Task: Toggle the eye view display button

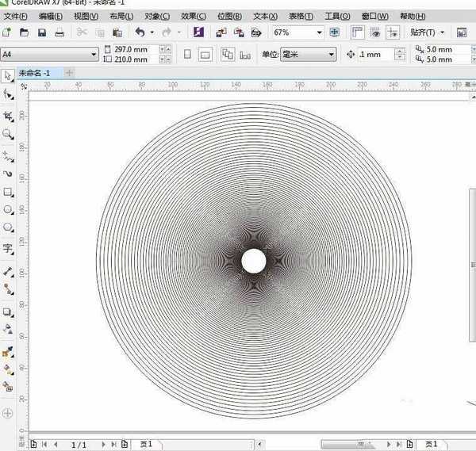Action: [x=374, y=32]
